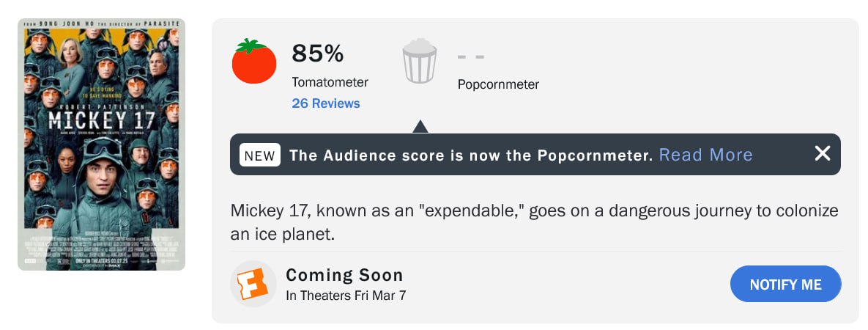The height and width of the screenshot is (330, 868).
Task: Click the Coming Soon heading
Action: pyautogui.click(x=344, y=275)
